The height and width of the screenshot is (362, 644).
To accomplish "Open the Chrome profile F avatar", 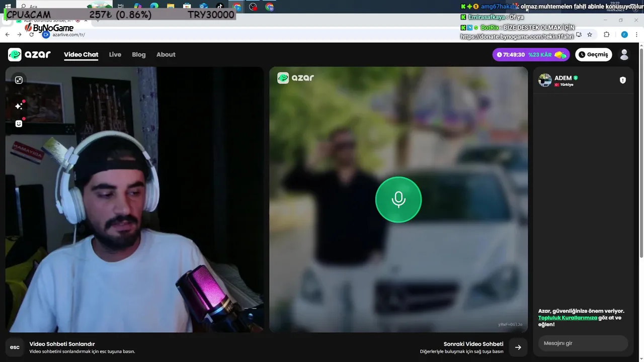I will (x=624, y=35).
